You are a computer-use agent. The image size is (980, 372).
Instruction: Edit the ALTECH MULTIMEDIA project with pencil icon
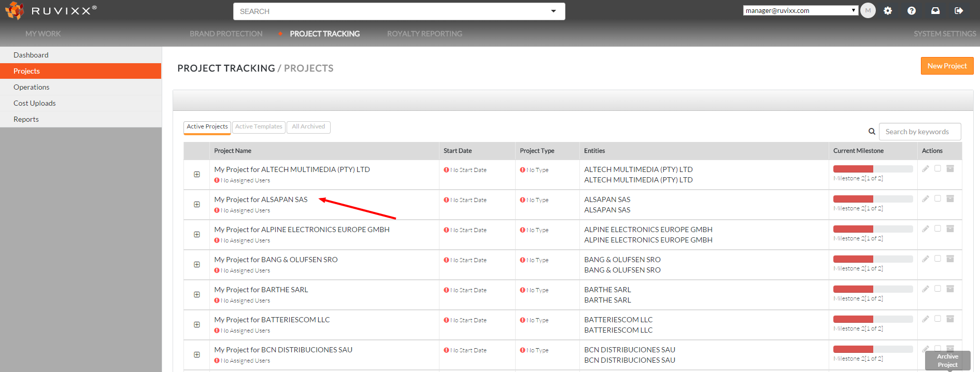(x=926, y=168)
